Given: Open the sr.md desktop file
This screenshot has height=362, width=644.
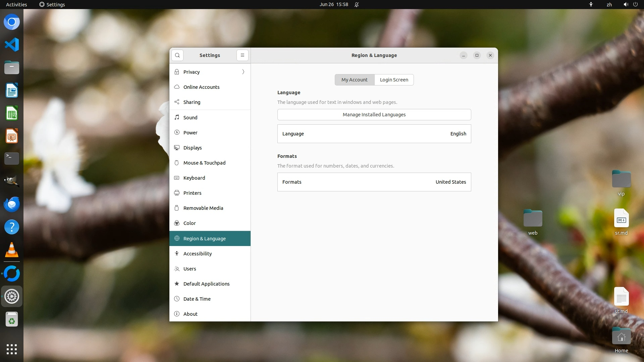Looking at the screenshot, I should click(621, 220).
